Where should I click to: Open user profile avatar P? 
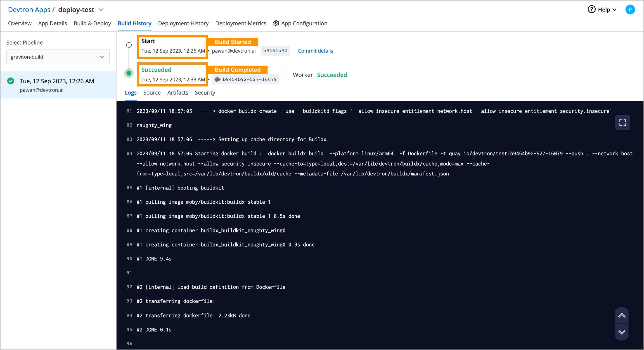pos(630,10)
